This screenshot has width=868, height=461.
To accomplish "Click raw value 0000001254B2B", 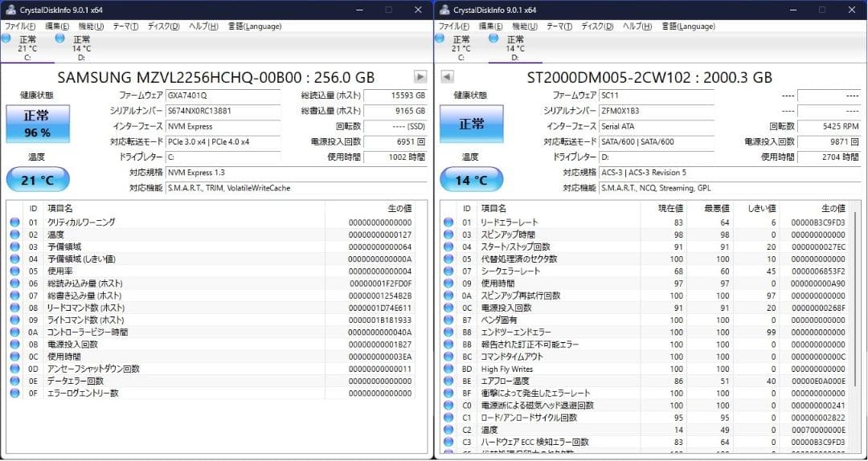I will click(x=381, y=296).
